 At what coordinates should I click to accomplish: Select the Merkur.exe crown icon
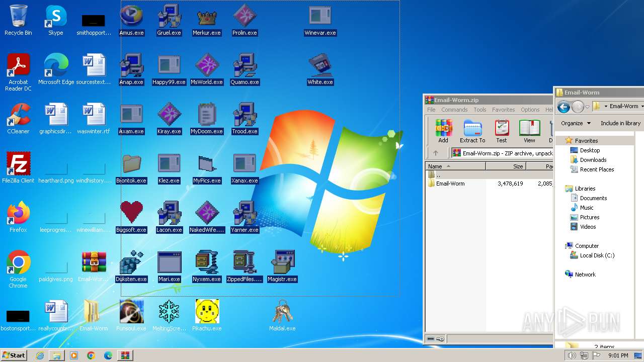tap(207, 20)
